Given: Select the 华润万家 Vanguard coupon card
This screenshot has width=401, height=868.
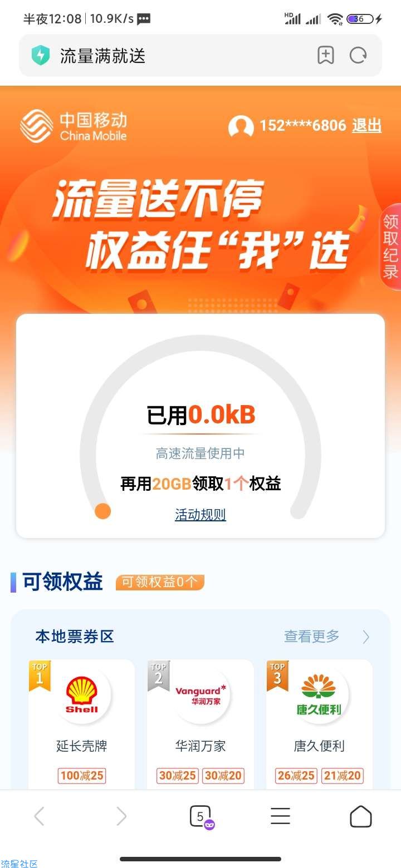Looking at the screenshot, I should tap(200, 724).
